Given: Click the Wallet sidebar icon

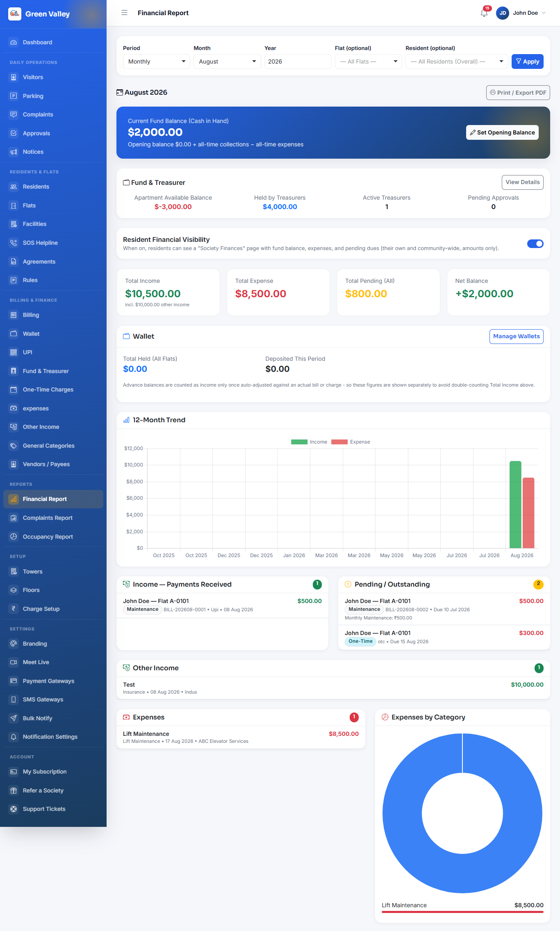Looking at the screenshot, I should point(14,334).
